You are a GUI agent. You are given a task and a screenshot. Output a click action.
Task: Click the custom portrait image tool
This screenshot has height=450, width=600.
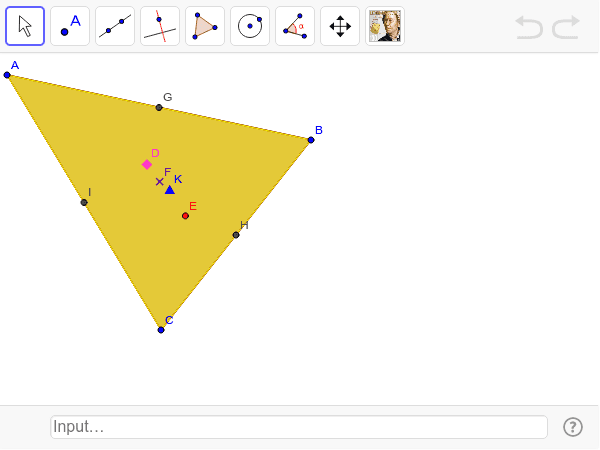tap(385, 26)
